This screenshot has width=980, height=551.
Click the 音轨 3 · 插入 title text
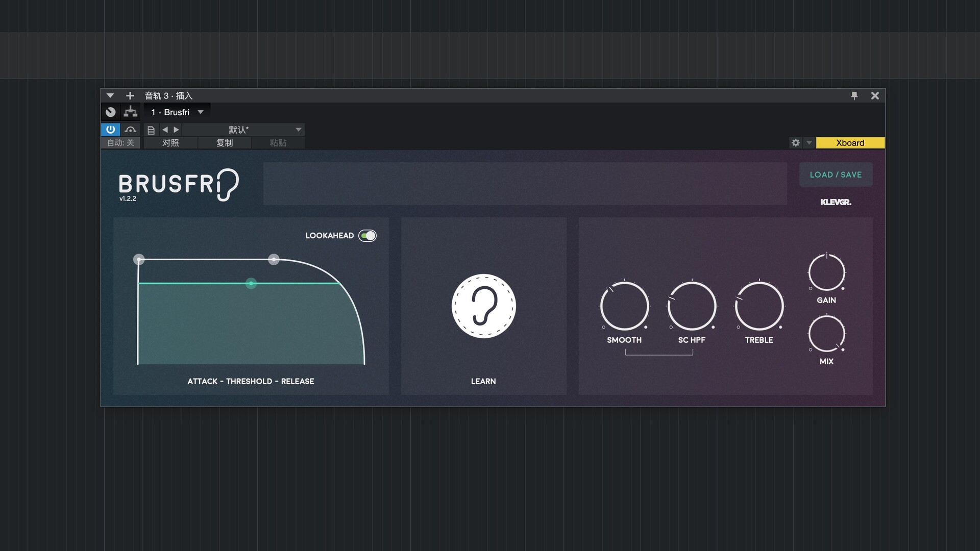coord(168,95)
